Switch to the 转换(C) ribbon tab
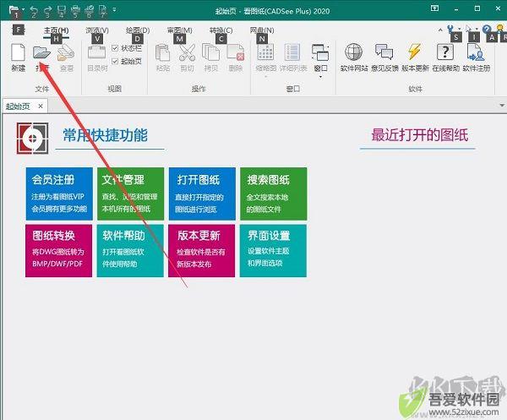 point(221,30)
